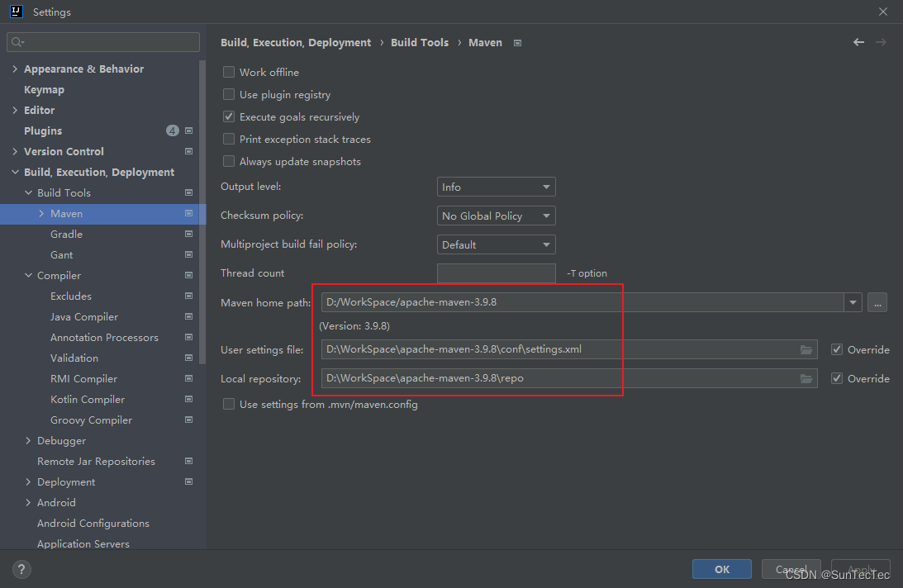Browse for the local repository via folder icon
Image resolution: width=903 pixels, height=588 pixels.
point(806,378)
